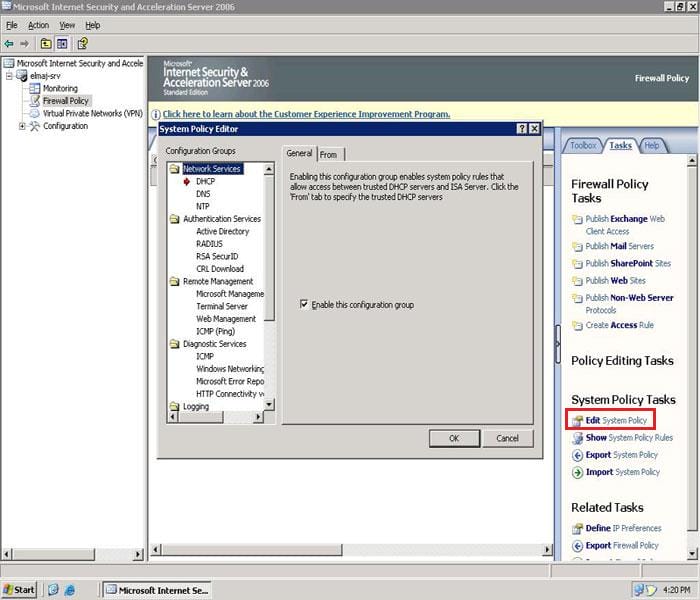Click the Help toolbar icon
Screen dimensions: 700x600
click(82, 44)
